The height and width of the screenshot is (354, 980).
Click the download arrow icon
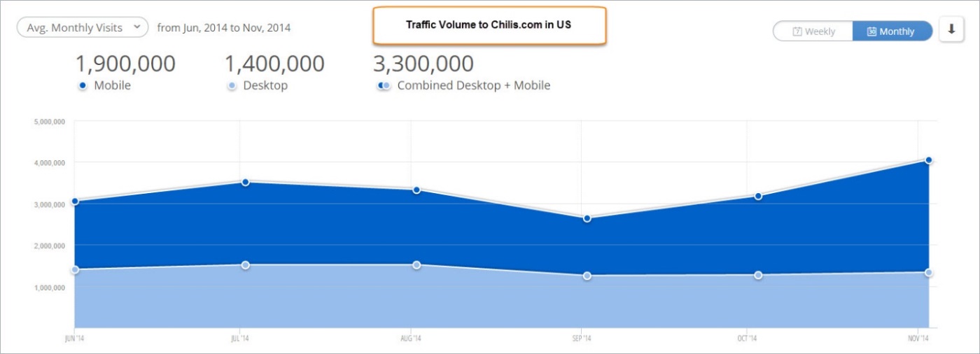(951, 30)
